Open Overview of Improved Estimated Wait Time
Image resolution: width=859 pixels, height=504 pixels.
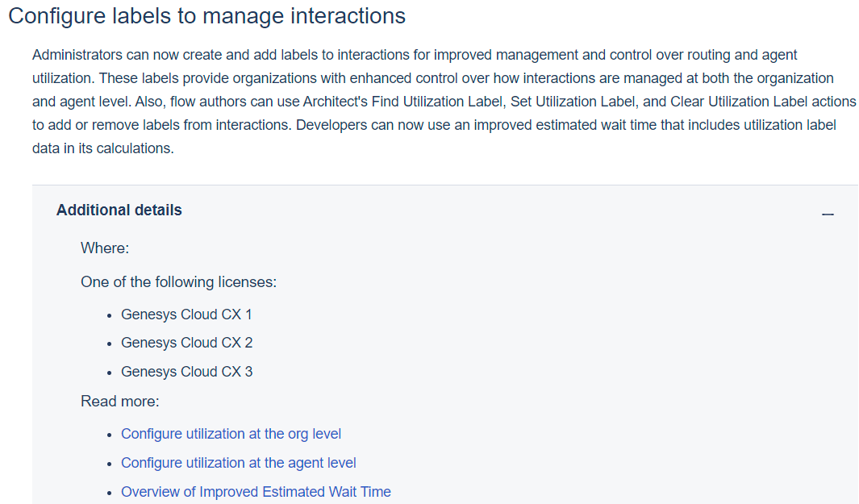(x=256, y=491)
